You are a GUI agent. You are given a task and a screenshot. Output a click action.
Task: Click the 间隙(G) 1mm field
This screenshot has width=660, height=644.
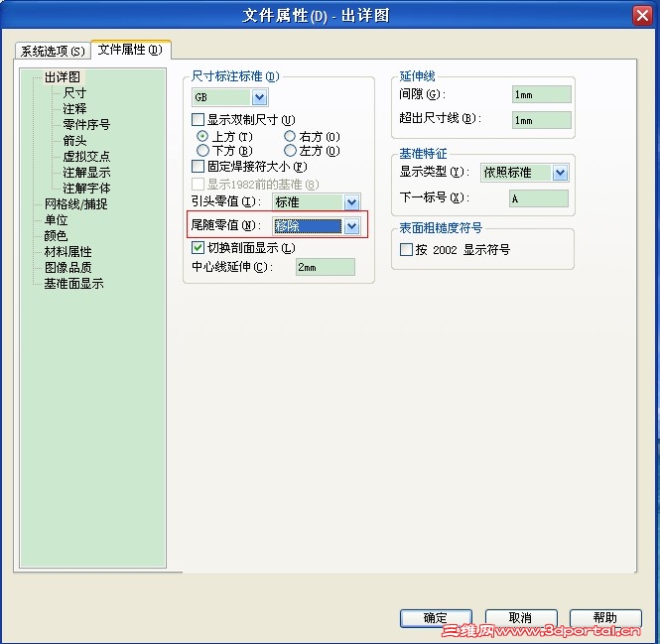(542, 94)
